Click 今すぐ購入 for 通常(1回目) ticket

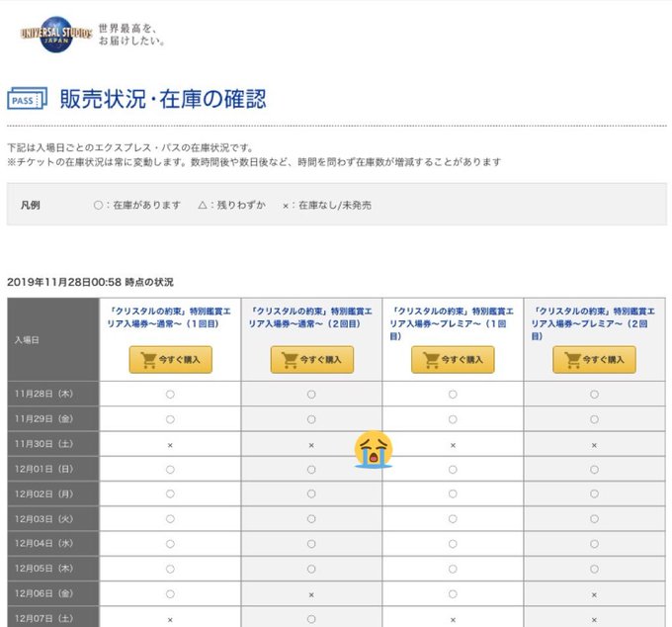point(171,359)
